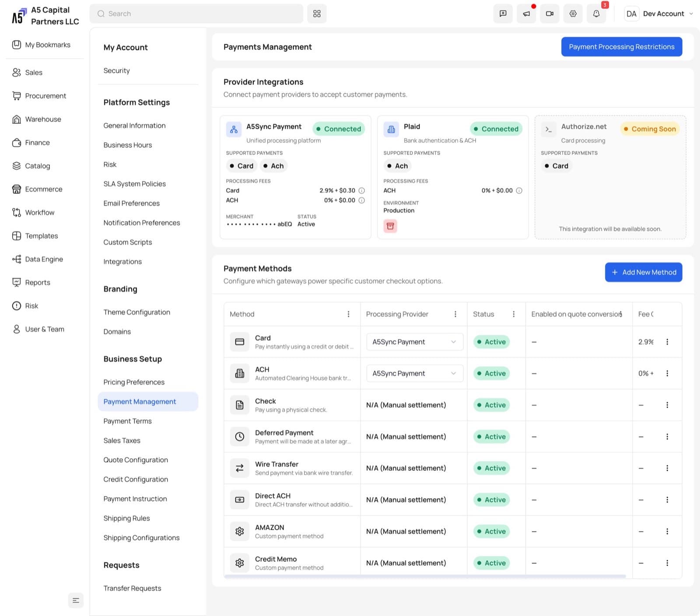Select Payment Terms in Business Setup

pyautogui.click(x=127, y=421)
